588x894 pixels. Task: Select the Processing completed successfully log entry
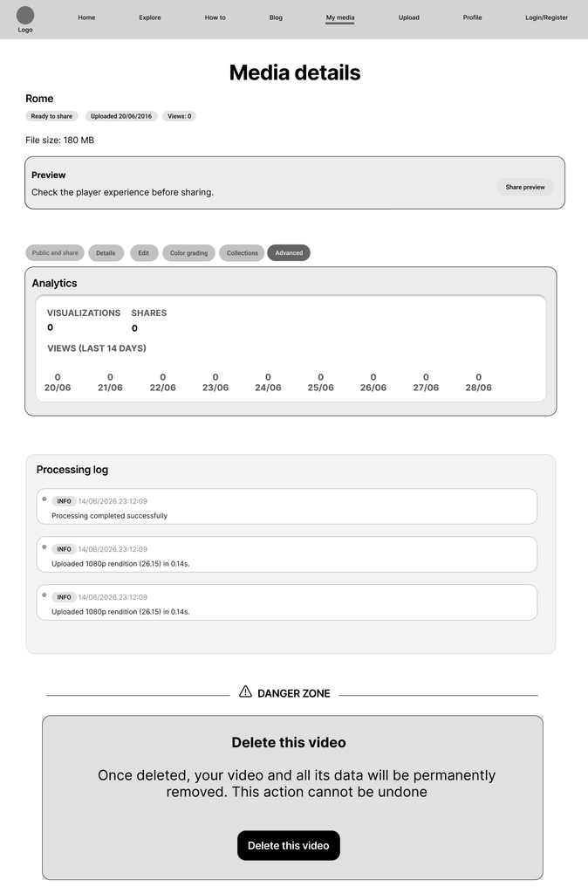[x=287, y=506]
